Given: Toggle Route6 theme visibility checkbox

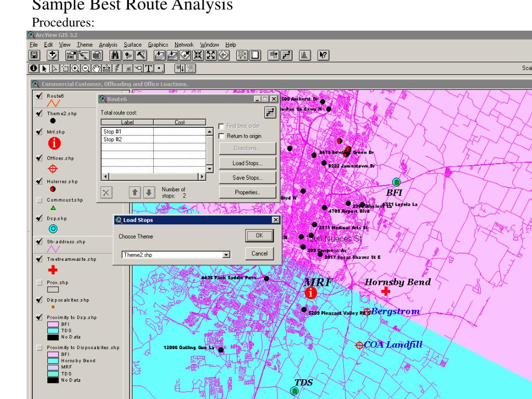Looking at the screenshot, I should tap(39, 96).
